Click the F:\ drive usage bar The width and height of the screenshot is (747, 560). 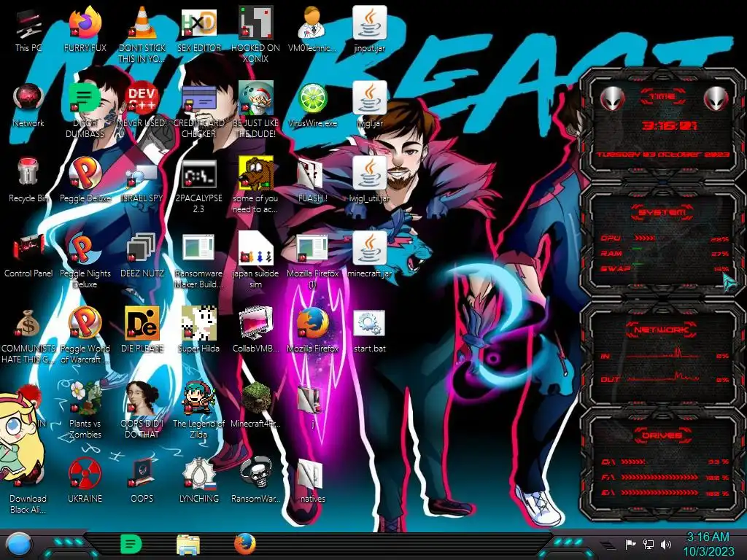(x=659, y=477)
